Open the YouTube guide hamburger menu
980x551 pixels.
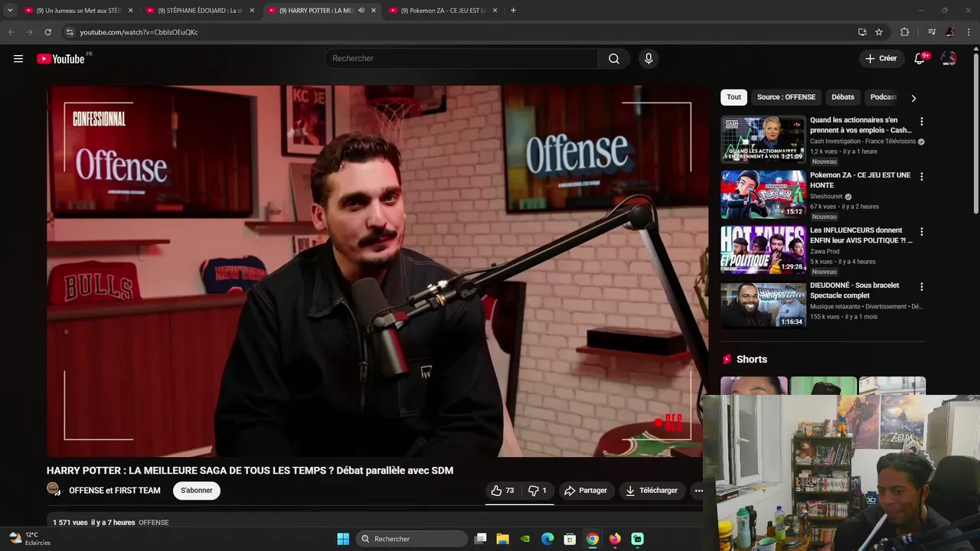(x=18, y=59)
